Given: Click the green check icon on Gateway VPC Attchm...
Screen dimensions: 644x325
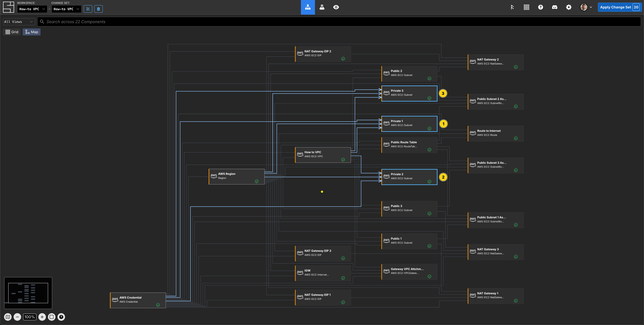Looking at the screenshot, I should click(429, 277).
